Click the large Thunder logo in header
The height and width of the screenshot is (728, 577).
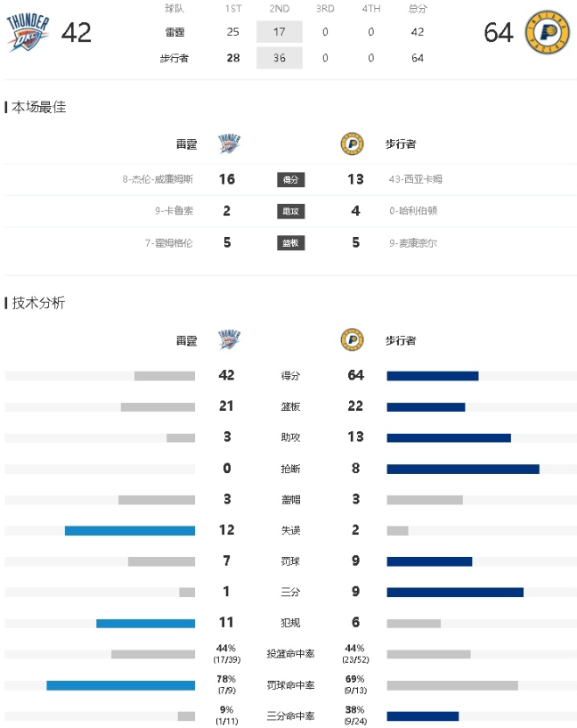(28, 32)
